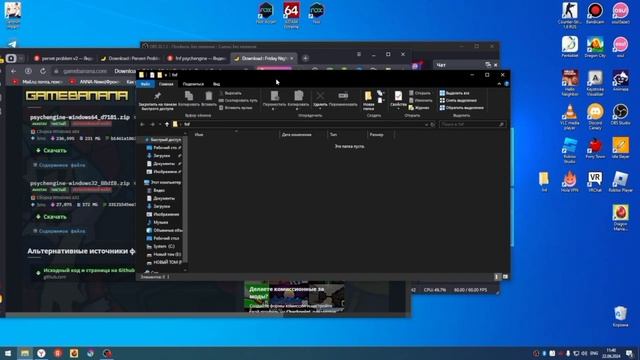The image size is (640, 360).
Task: Click Move to icon in Explorer ribbon
Action: tap(274, 96)
